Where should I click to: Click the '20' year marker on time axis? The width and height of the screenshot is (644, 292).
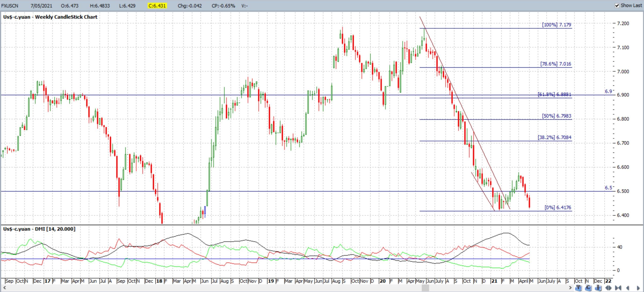[x=383, y=281]
